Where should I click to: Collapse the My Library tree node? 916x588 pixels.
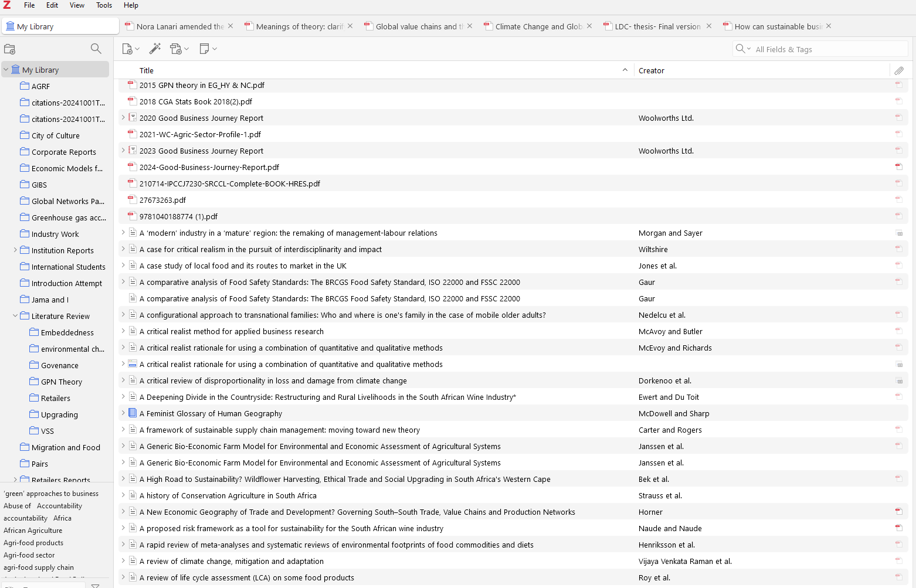(6, 69)
